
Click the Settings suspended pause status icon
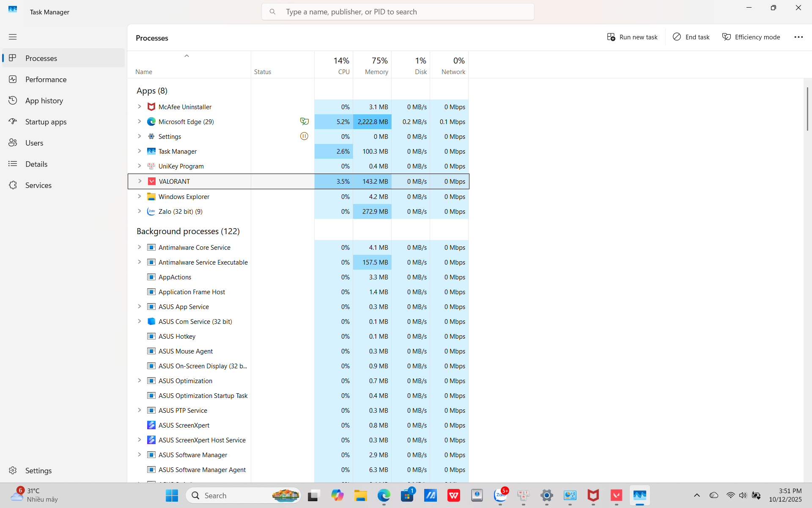click(304, 136)
